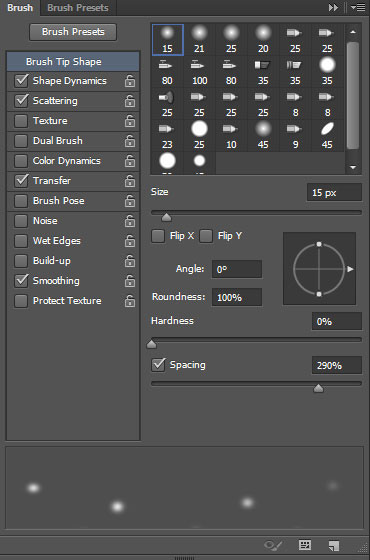Select the leaf-shaped brush tip labeled 45
The height and width of the screenshot is (560, 370).
tap(327, 136)
